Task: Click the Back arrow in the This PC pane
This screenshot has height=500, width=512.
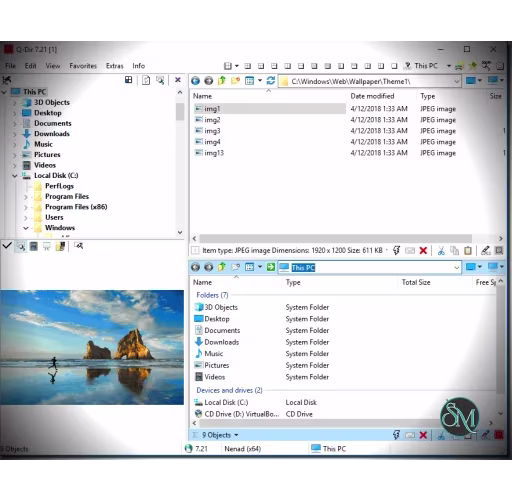Action: tap(196, 267)
